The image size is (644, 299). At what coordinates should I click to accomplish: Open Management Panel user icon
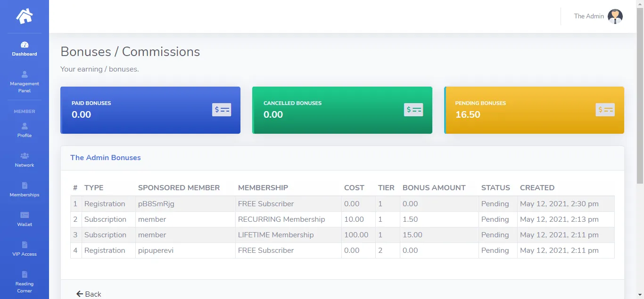[25, 74]
